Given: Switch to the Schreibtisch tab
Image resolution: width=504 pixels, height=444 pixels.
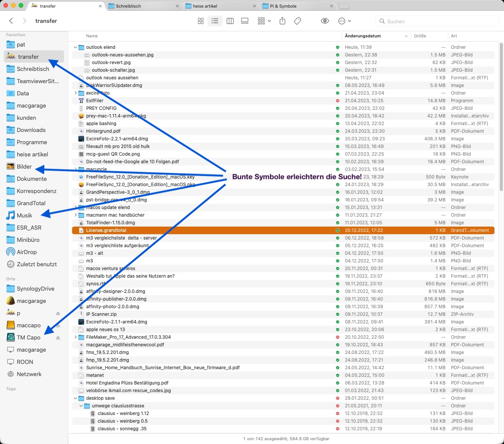Looking at the screenshot, I should [x=143, y=6].
